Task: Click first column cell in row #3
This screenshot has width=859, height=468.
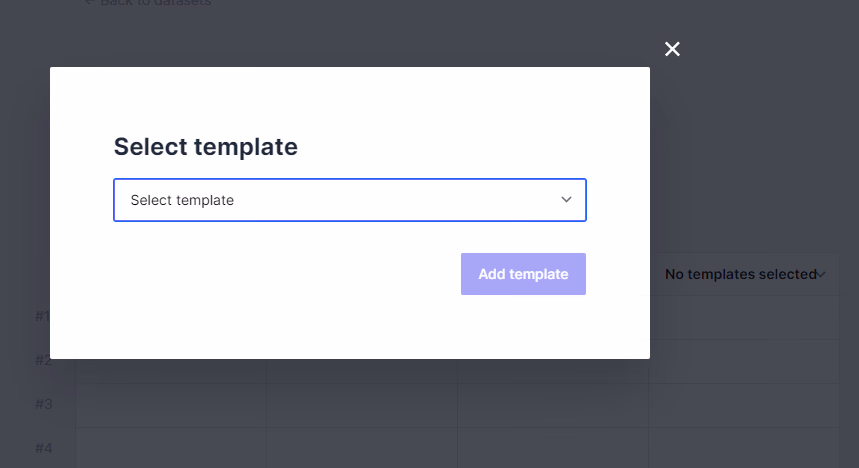Action: 171,406
